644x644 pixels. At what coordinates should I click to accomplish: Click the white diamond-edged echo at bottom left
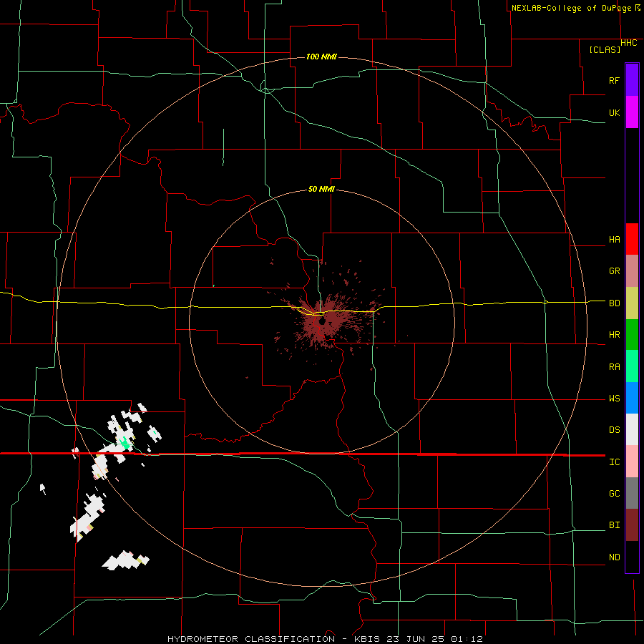tap(125, 560)
